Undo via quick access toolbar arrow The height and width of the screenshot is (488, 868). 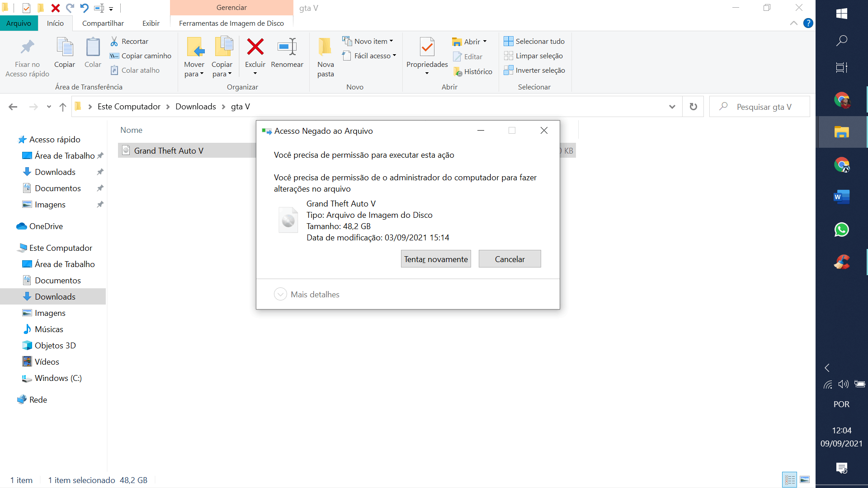(85, 8)
